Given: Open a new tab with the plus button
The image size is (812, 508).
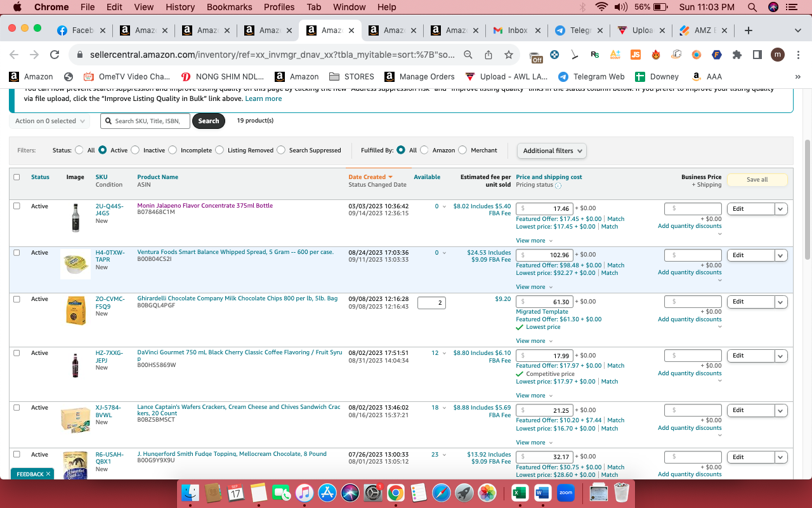Looking at the screenshot, I should [749, 30].
